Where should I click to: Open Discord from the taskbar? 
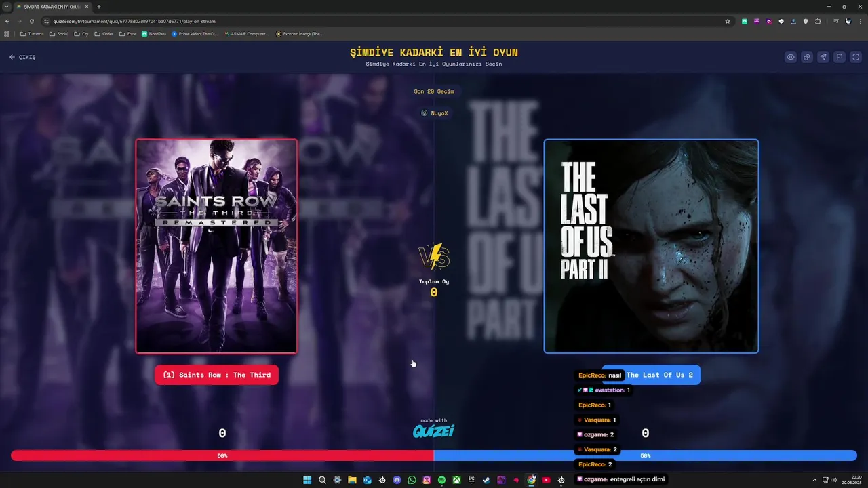pos(397,480)
